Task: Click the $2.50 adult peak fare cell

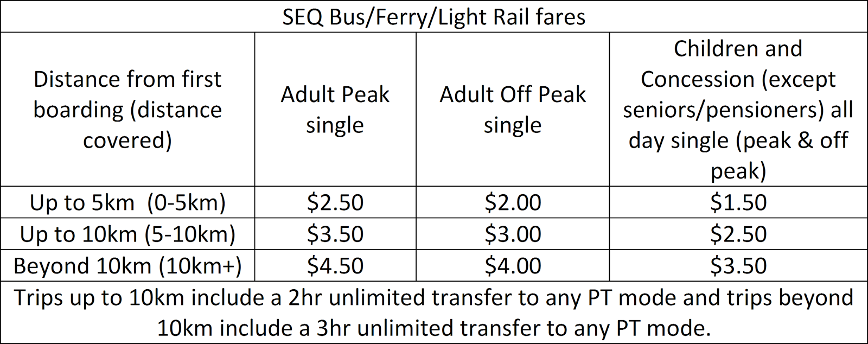Action: (x=335, y=202)
